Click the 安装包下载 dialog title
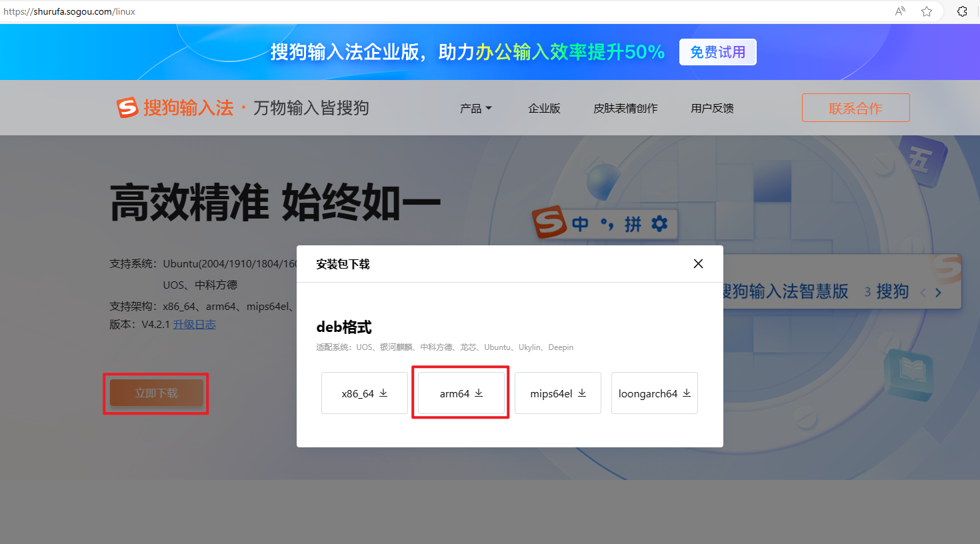The width and height of the screenshot is (980, 544). pos(343,264)
